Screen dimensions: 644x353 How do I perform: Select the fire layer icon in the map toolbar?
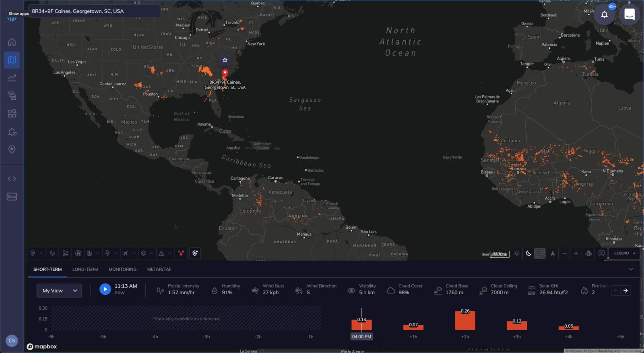point(78,253)
